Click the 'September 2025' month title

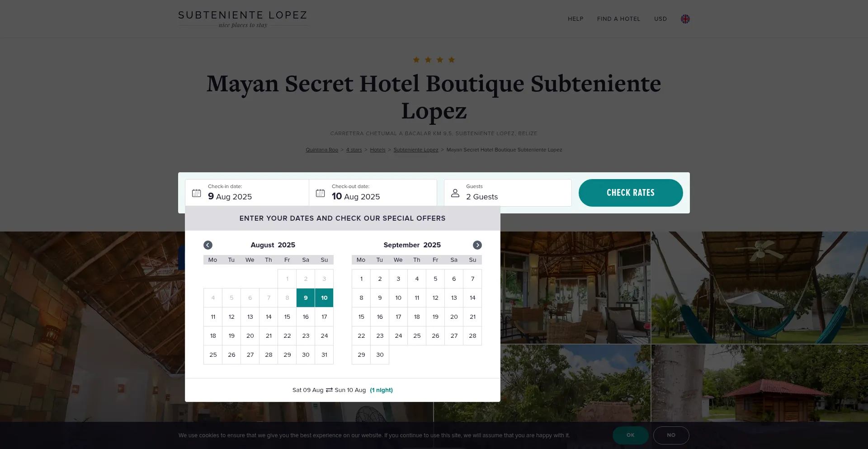[x=412, y=245]
